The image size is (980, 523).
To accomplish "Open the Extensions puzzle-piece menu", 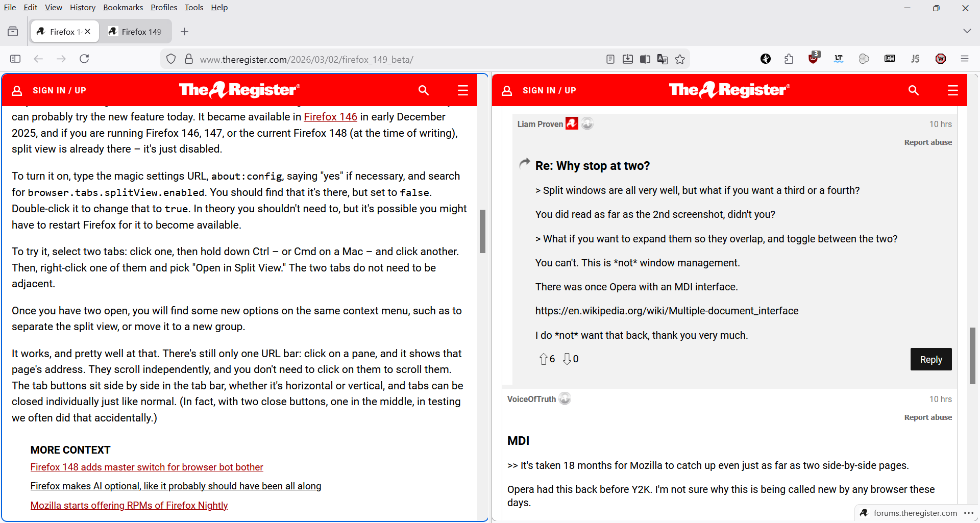I will pyautogui.click(x=789, y=59).
